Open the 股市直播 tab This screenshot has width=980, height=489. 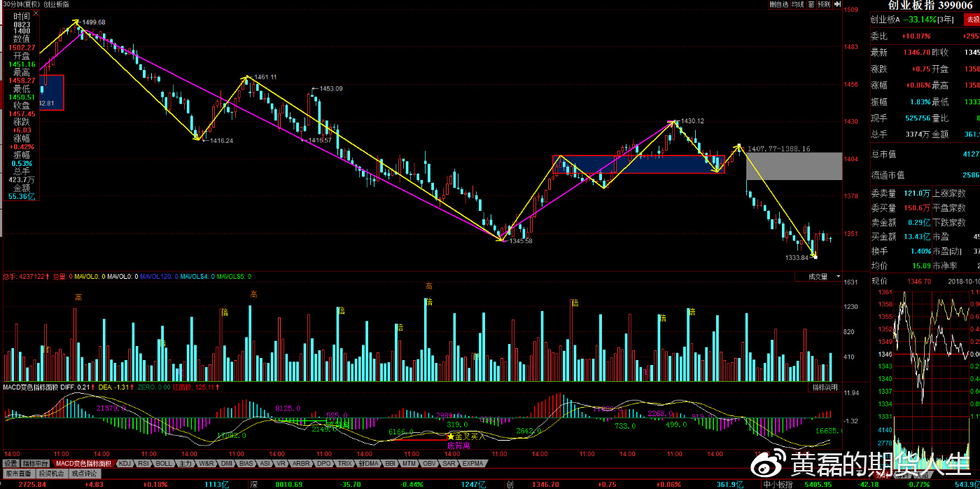[18, 474]
